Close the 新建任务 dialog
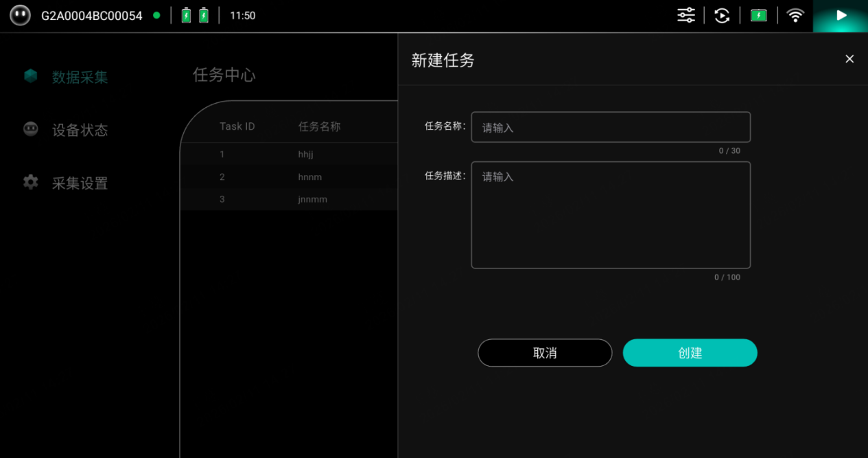 click(849, 59)
